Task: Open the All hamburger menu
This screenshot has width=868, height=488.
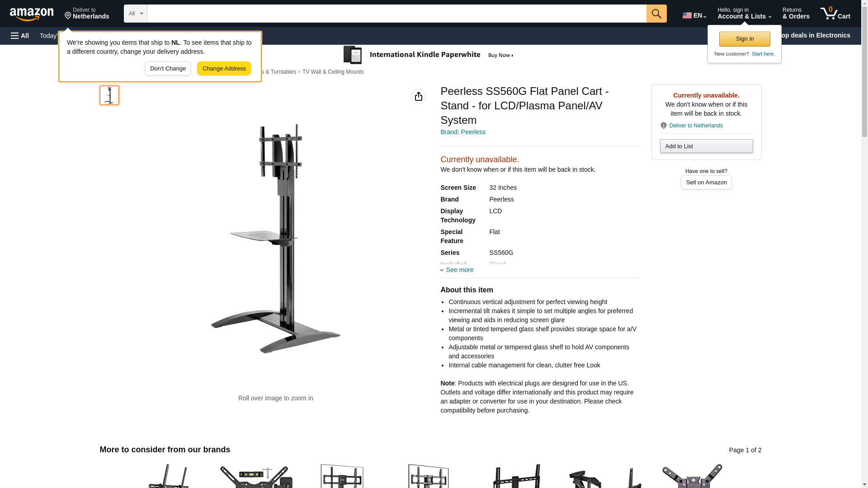Action: tap(20, 36)
